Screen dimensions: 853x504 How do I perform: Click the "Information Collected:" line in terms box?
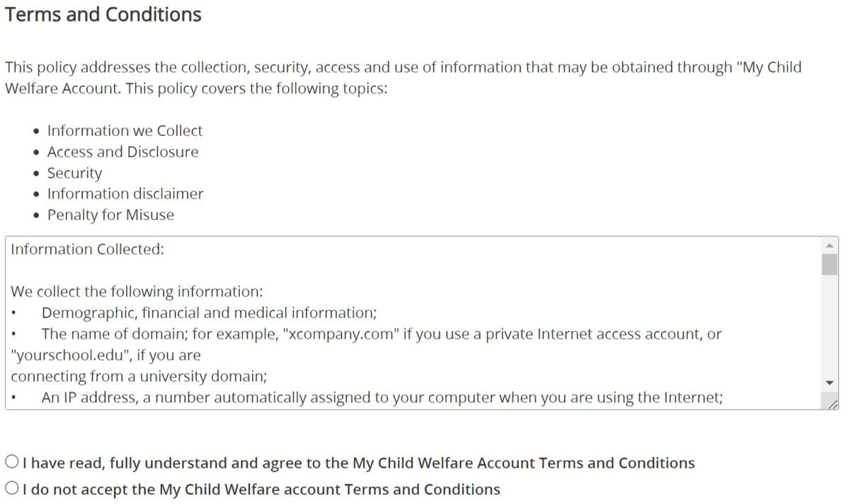[87, 249]
